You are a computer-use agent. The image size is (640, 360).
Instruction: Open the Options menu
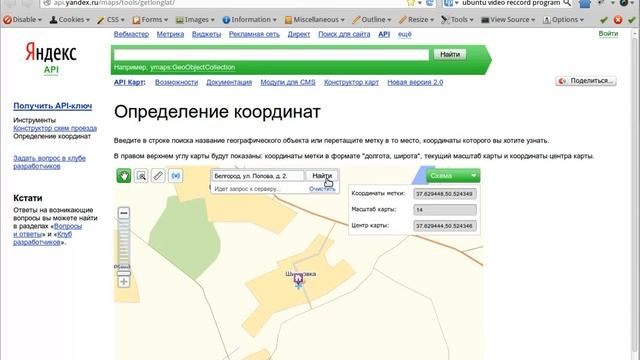[x=563, y=20]
